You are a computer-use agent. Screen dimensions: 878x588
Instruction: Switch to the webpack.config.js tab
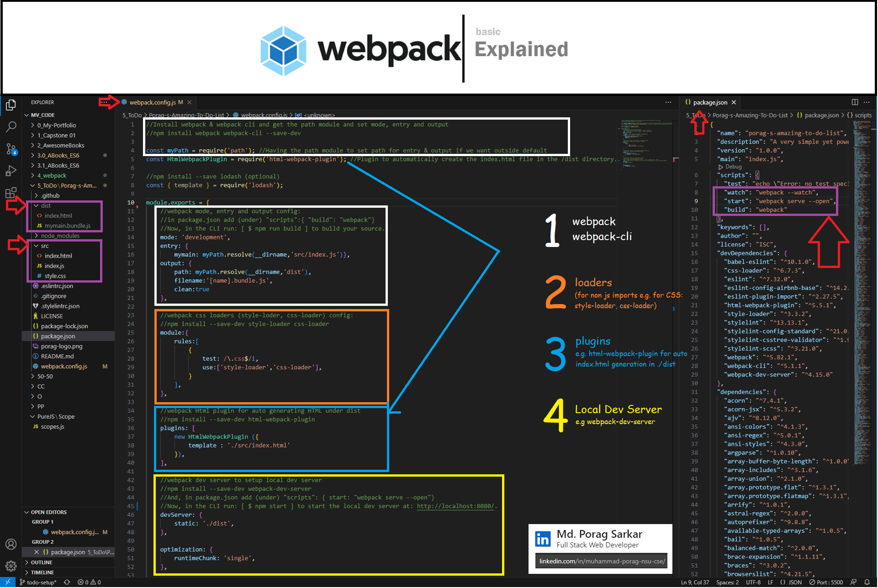(x=153, y=102)
